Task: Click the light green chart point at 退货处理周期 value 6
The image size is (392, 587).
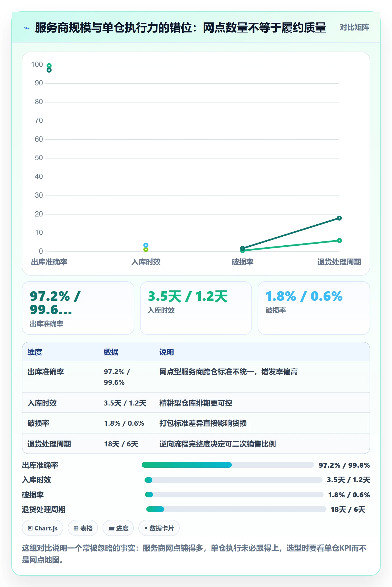Action: pyautogui.click(x=339, y=240)
